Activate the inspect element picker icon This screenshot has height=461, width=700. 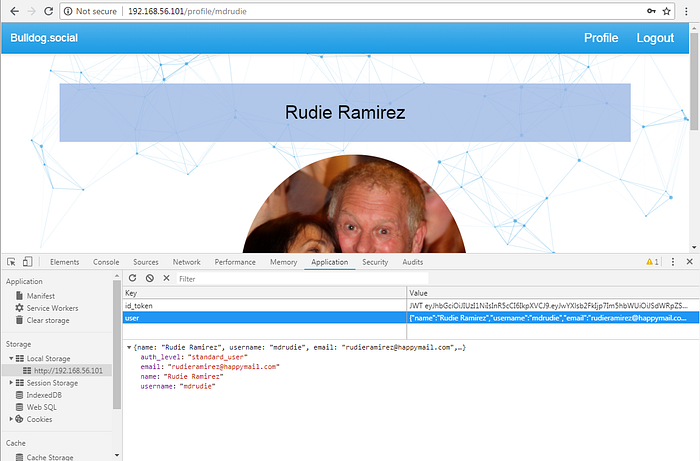tap(11, 262)
